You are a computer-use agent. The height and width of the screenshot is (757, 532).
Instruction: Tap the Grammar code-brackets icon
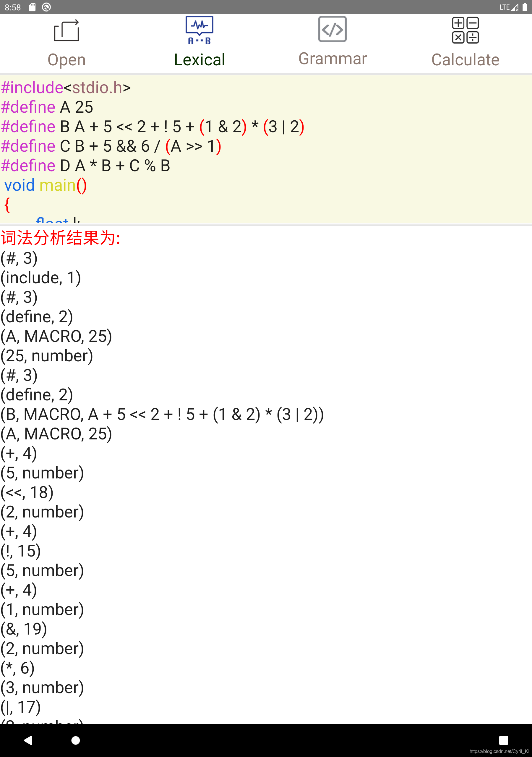[332, 29]
